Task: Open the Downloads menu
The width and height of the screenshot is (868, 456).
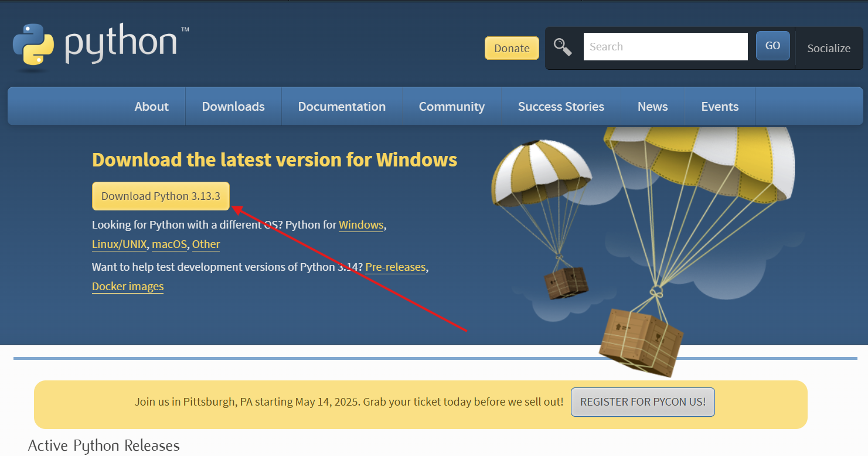Action: coord(233,106)
